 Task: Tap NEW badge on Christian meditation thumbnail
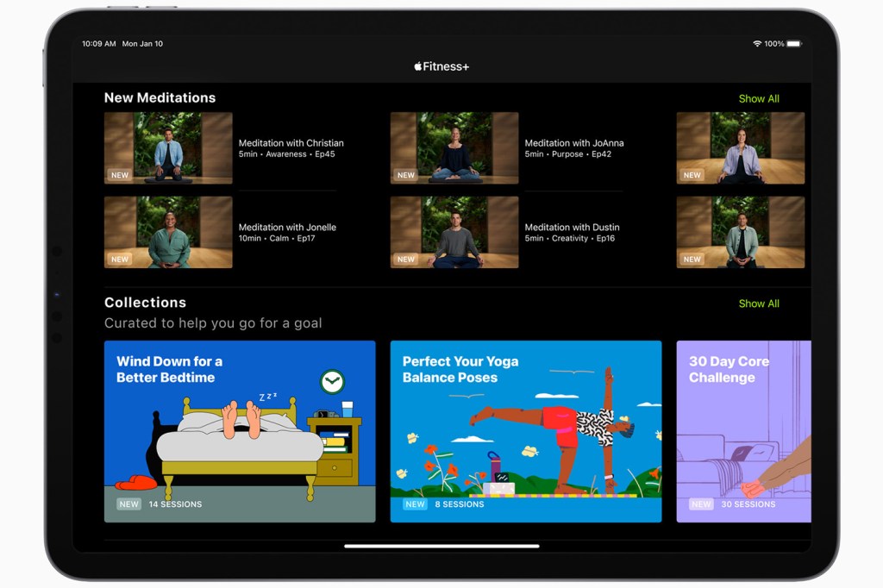(x=120, y=175)
